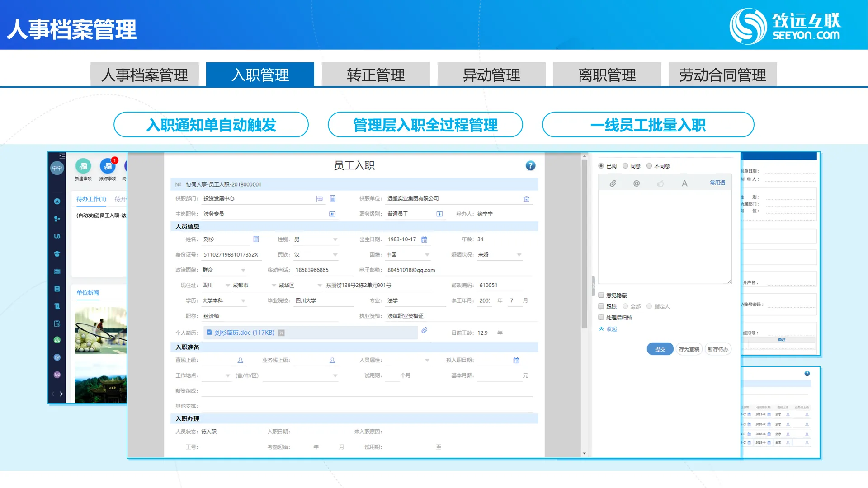This screenshot has height=488, width=868.
Task: Switch to 异动管理 tab
Action: pos(491,75)
